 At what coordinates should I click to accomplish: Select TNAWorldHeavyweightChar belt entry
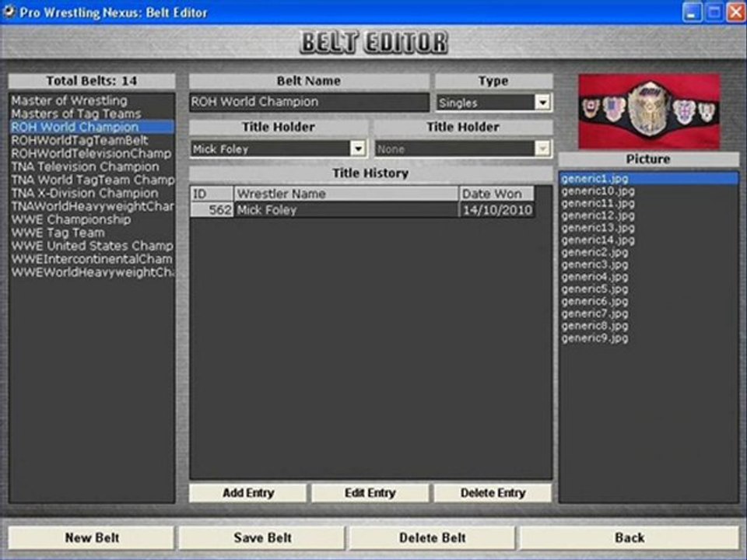point(92,206)
